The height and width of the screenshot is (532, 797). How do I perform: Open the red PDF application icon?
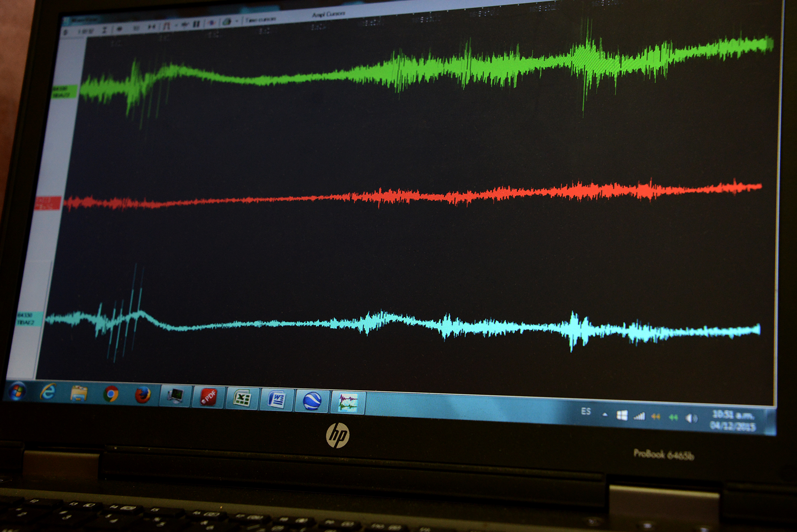[x=208, y=397]
